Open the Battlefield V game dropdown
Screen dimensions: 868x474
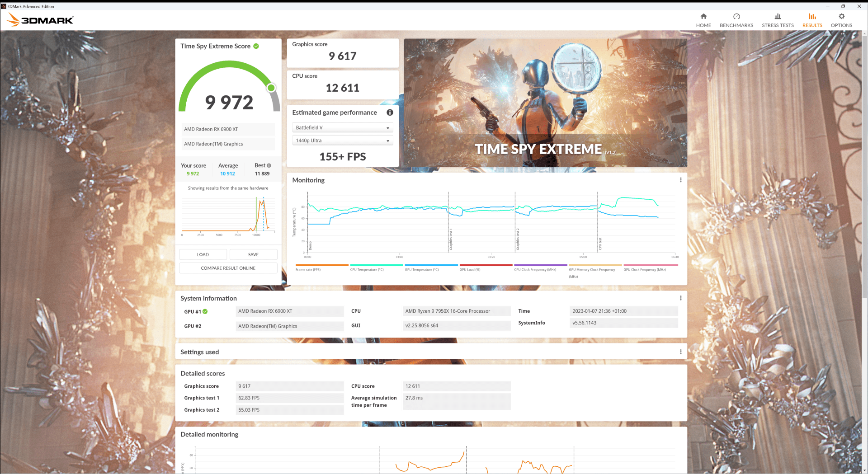point(343,128)
